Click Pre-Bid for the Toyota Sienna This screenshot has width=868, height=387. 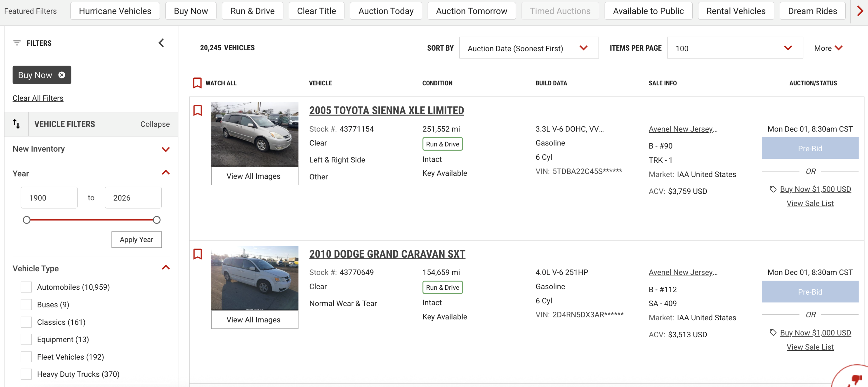[x=810, y=148]
